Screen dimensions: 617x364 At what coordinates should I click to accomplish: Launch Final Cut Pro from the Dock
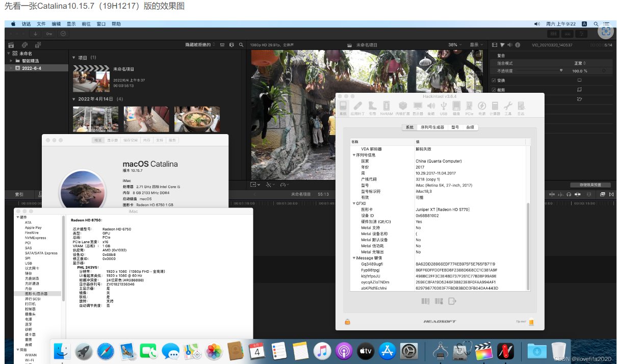click(x=483, y=351)
